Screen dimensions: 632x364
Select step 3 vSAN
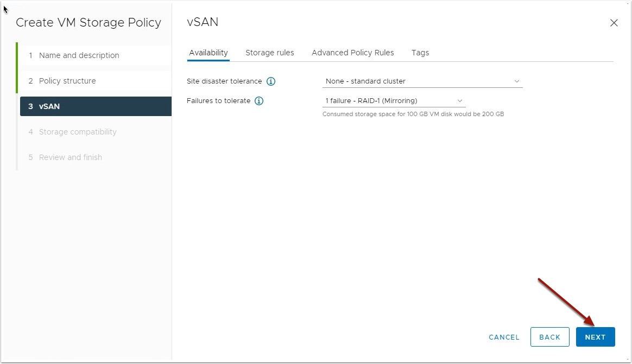coord(96,106)
